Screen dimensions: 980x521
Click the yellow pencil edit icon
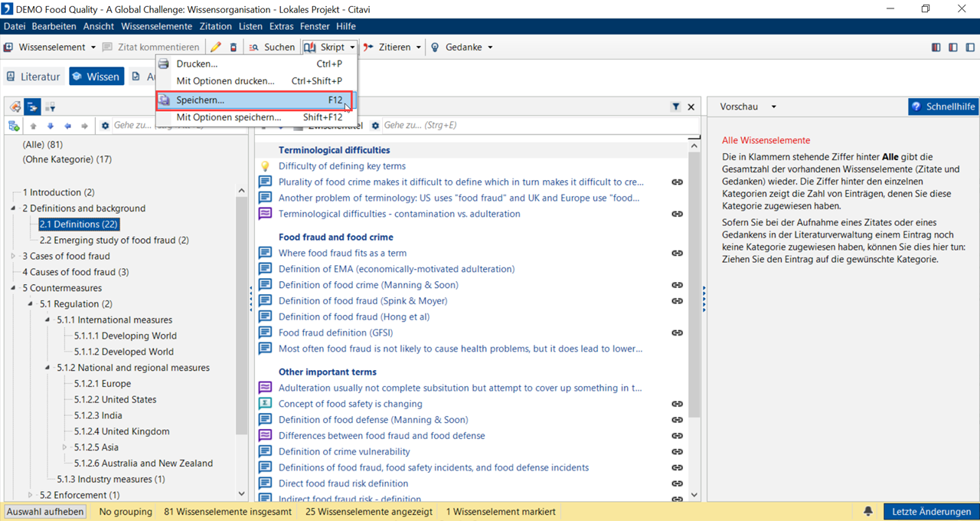216,48
